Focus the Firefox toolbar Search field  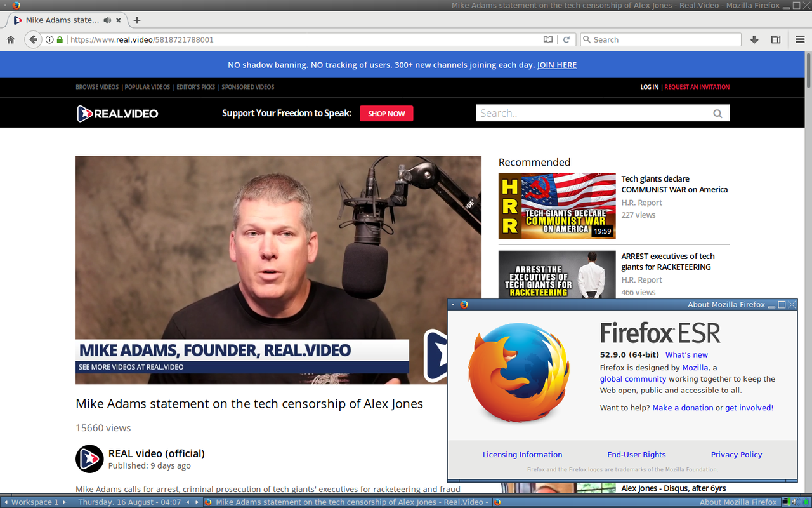(660, 39)
